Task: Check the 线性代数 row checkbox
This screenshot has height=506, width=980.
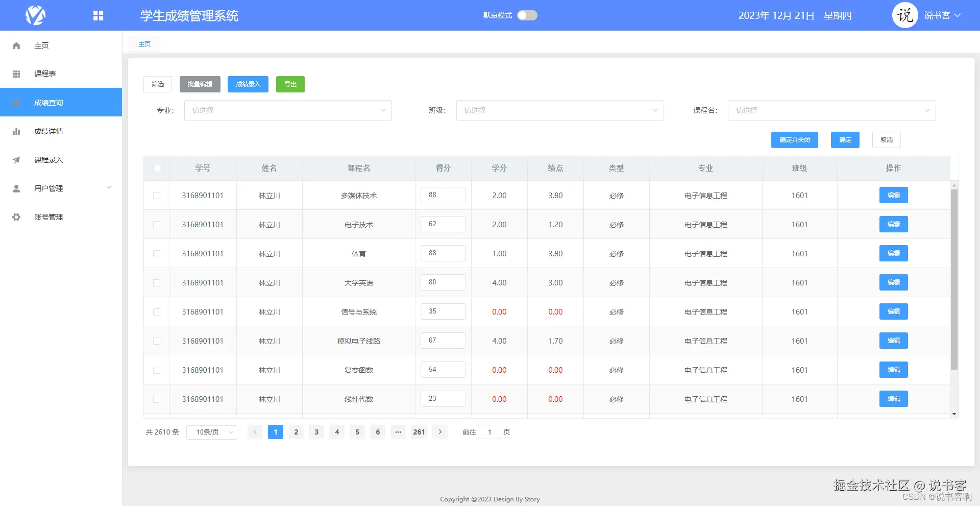Action: [157, 399]
